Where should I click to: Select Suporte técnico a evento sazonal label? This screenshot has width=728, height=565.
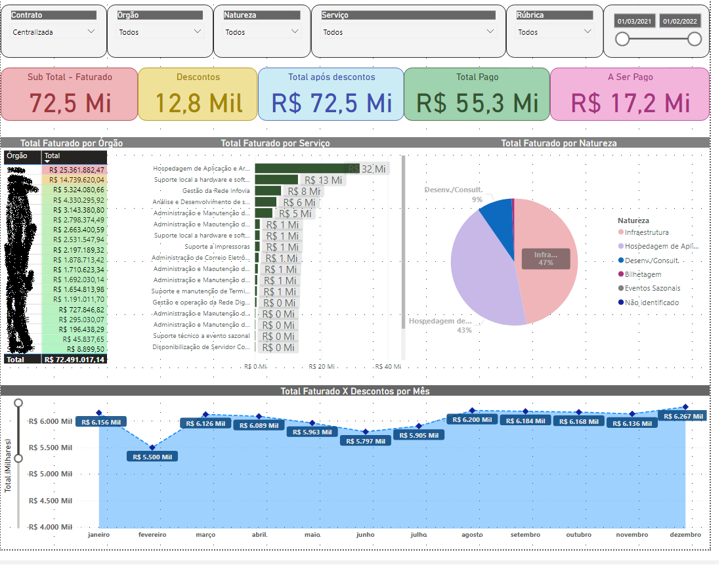click(x=202, y=336)
